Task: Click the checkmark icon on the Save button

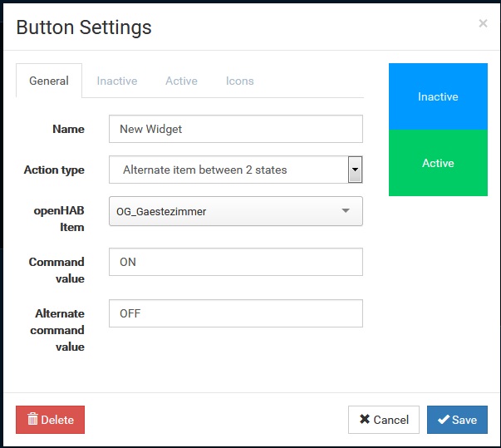Action: 443,420
